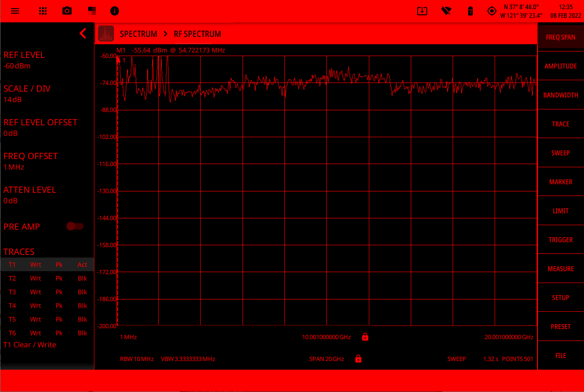Click the GPS location target icon
The width and height of the screenshot is (584, 392).
(x=491, y=11)
